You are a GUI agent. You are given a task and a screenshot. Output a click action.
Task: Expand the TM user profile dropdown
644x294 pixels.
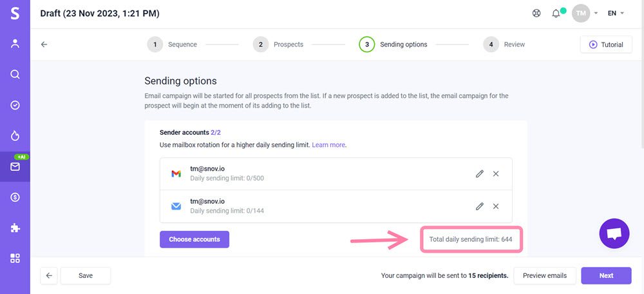point(585,14)
